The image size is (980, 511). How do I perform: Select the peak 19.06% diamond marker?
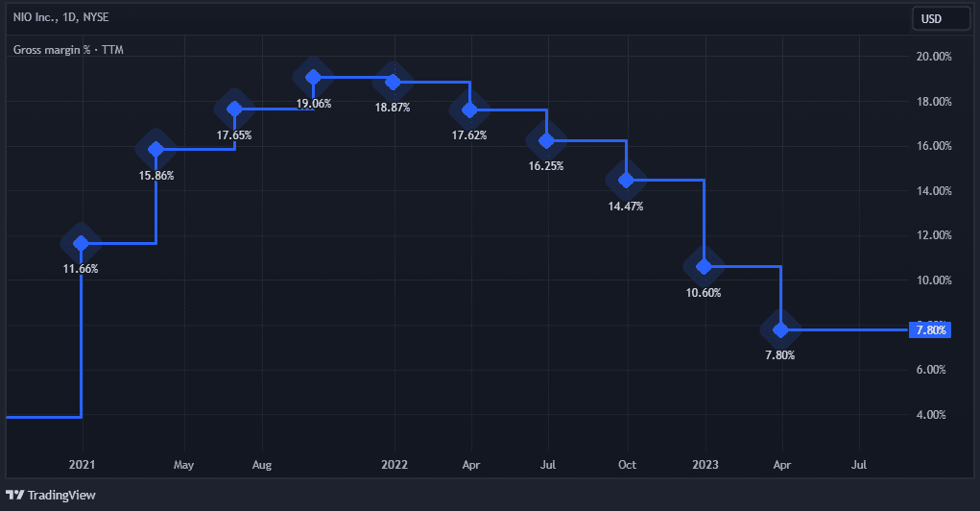(x=313, y=78)
